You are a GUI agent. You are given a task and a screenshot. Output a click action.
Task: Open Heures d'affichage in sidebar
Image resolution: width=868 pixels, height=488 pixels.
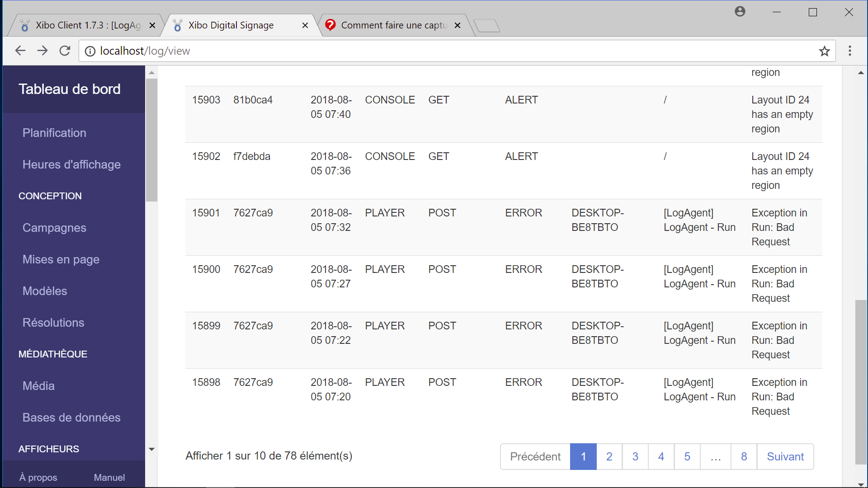point(71,164)
